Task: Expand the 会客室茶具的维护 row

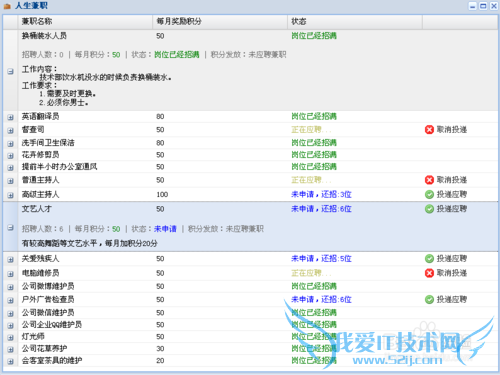Action: click(10, 361)
